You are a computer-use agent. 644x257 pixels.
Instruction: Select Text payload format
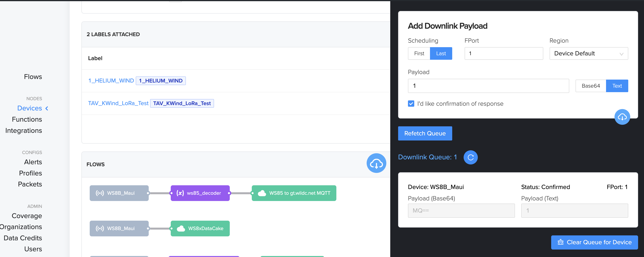pos(617,86)
